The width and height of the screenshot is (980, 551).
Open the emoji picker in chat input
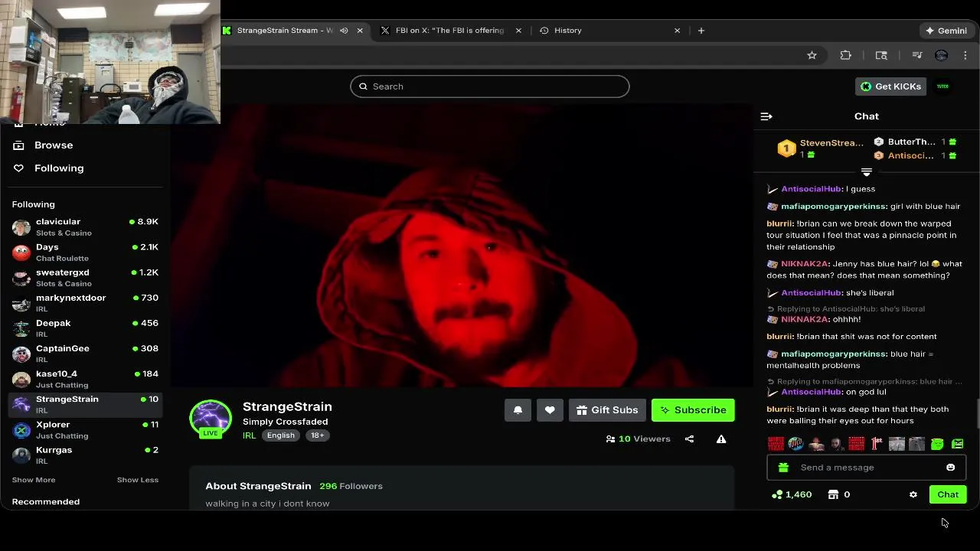[950, 468]
